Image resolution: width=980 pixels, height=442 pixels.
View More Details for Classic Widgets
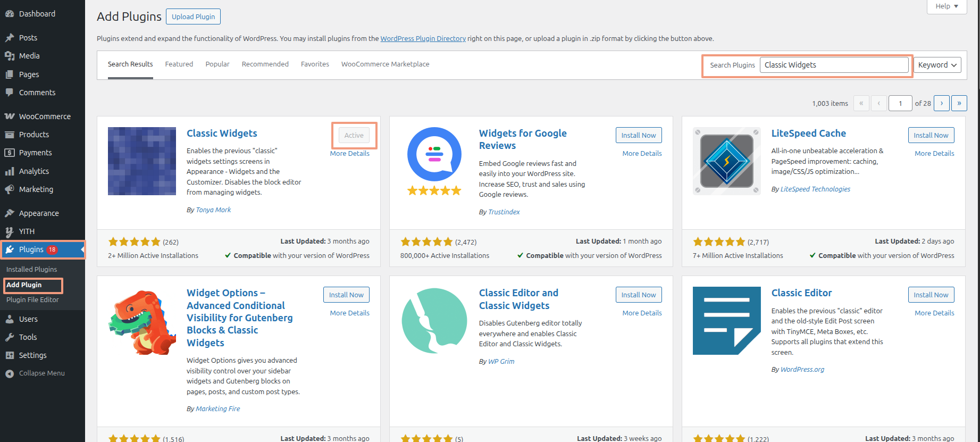point(350,154)
